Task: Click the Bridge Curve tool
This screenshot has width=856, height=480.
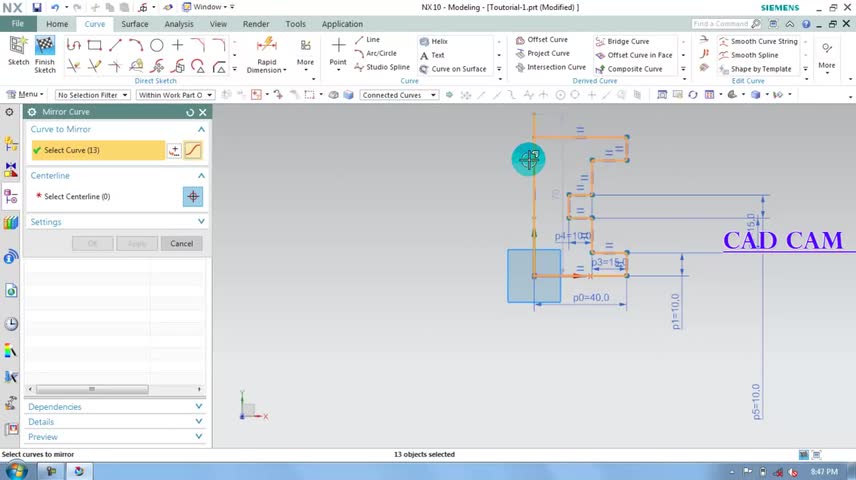Action: [x=622, y=42]
